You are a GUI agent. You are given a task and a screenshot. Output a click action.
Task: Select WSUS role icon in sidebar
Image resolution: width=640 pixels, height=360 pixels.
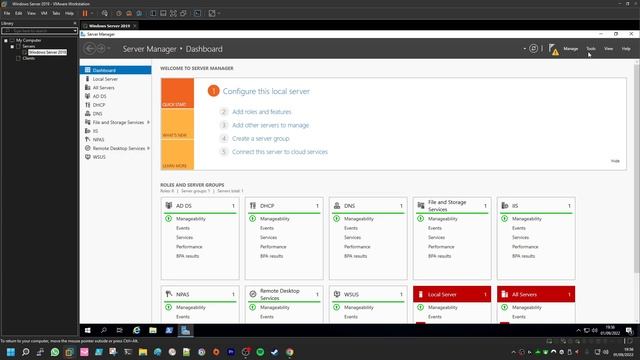click(x=87, y=157)
